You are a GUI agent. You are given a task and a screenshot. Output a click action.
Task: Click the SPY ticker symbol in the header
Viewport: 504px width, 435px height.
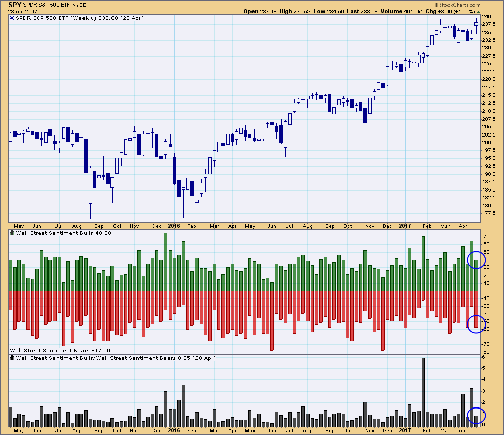coord(15,5)
